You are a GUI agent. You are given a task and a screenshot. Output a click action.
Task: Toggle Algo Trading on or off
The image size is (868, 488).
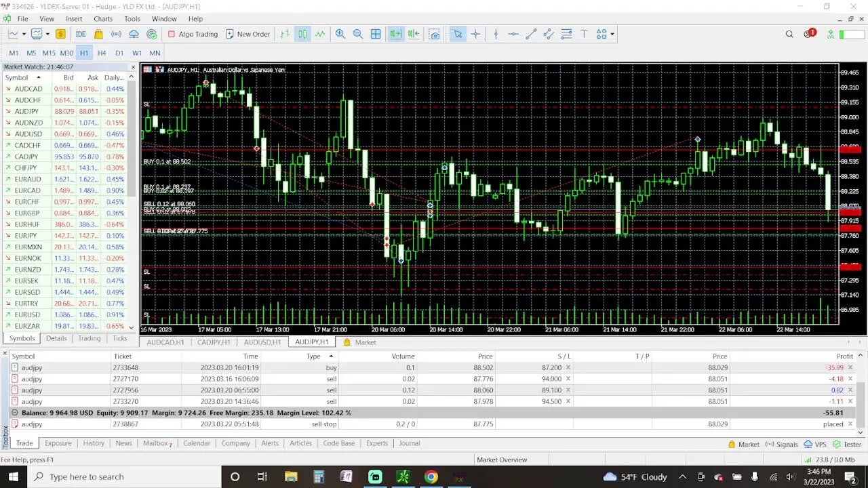193,34
